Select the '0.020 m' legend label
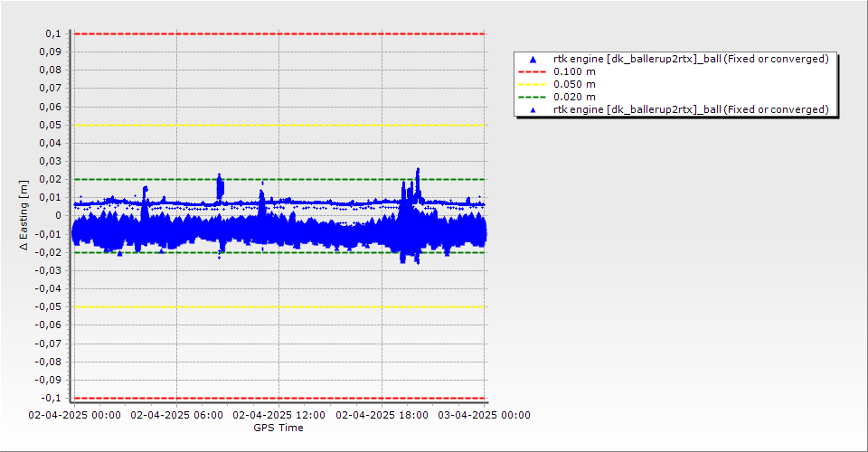868x452 pixels. click(x=575, y=98)
